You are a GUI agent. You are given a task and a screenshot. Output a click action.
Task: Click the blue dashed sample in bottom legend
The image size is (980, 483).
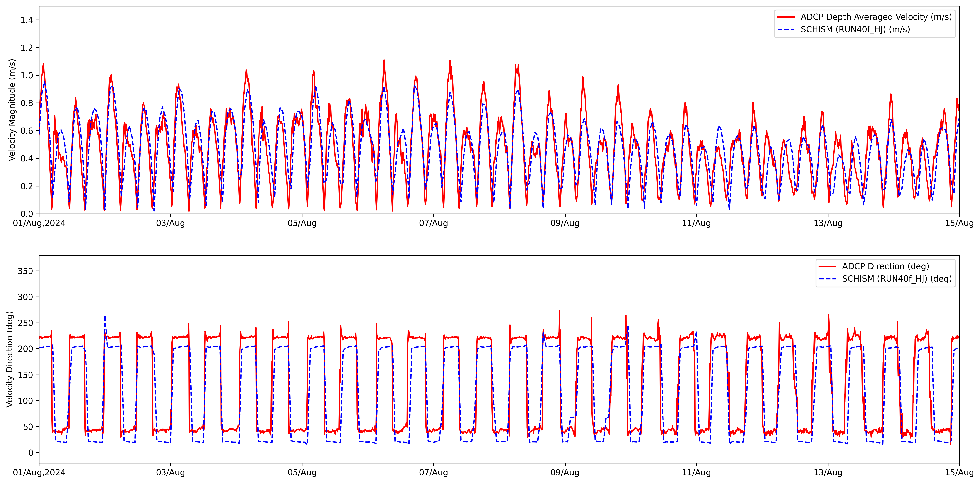pyautogui.click(x=827, y=279)
